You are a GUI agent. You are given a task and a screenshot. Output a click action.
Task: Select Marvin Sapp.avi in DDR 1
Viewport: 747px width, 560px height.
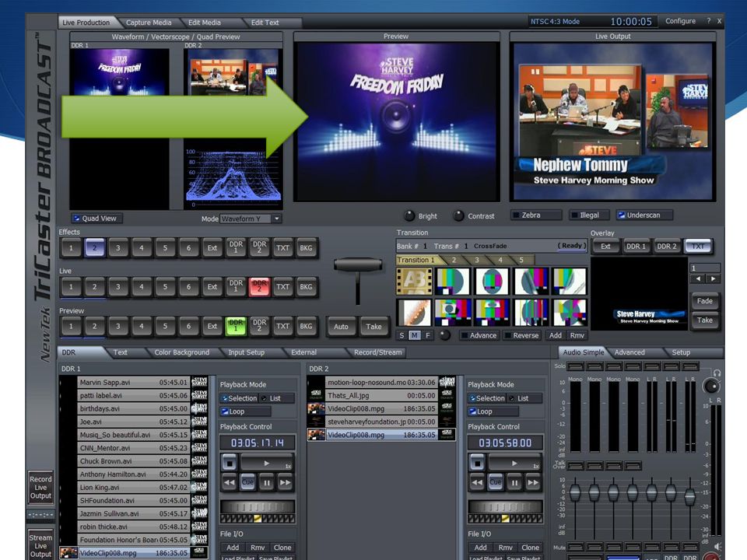[134, 383]
